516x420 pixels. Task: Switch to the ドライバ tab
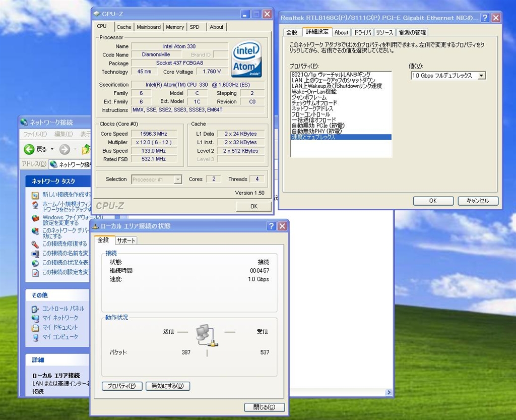(x=362, y=32)
